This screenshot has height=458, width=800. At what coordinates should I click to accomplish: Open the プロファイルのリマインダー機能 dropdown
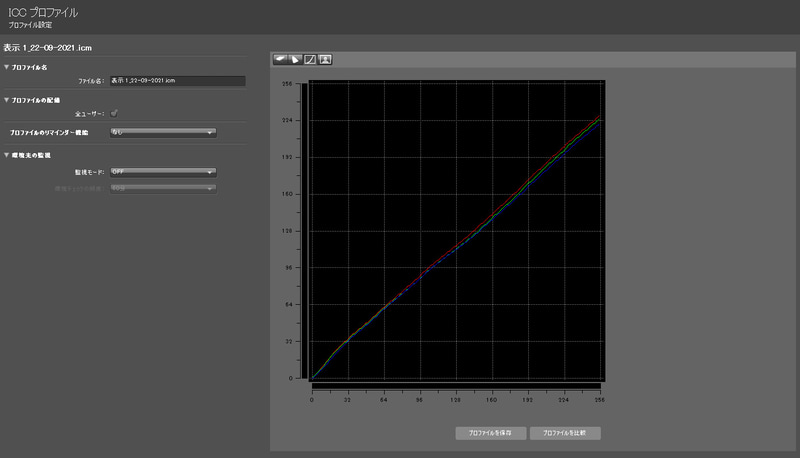tap(163, 133)
